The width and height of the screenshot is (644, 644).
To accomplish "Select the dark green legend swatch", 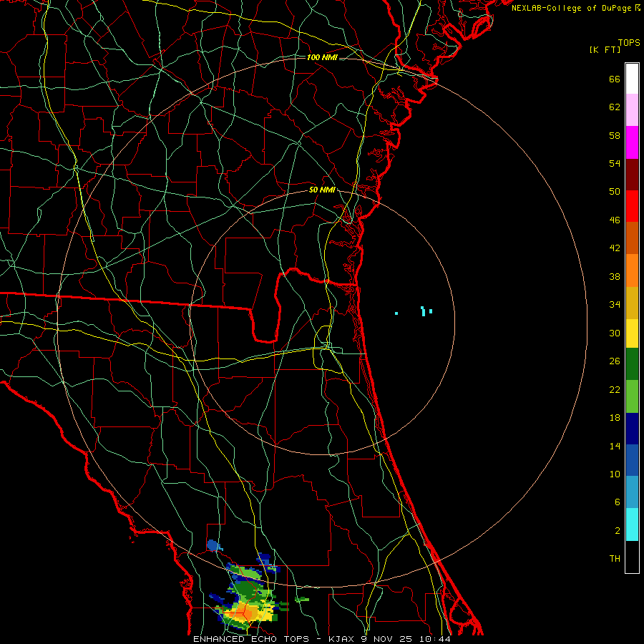I will tap(632, 364).
